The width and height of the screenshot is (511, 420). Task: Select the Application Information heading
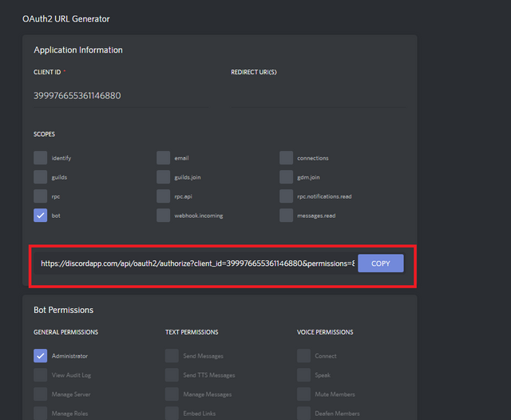coord(78,50)
